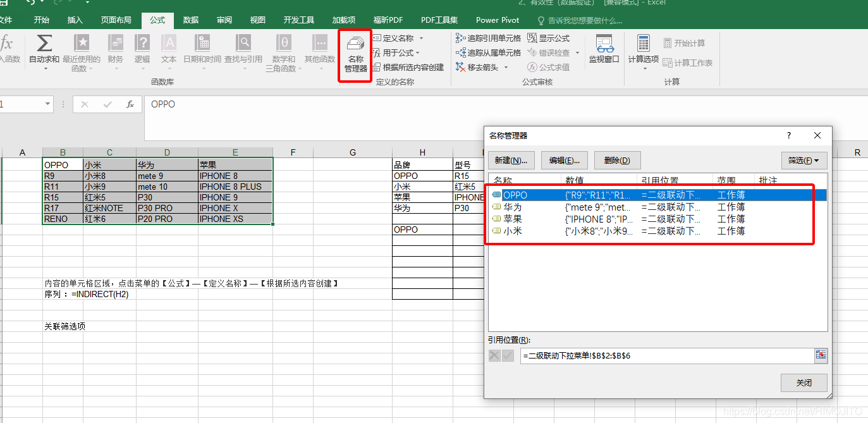Viewport: 868px width, 423px height.
Task: Click 开始计算 calculate now
Action: [x=684, y=43]
